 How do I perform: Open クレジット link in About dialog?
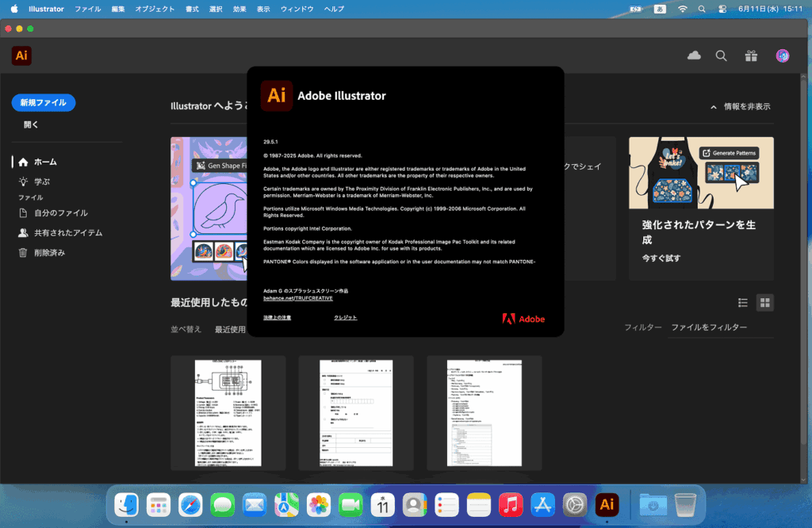coord(346,317)
